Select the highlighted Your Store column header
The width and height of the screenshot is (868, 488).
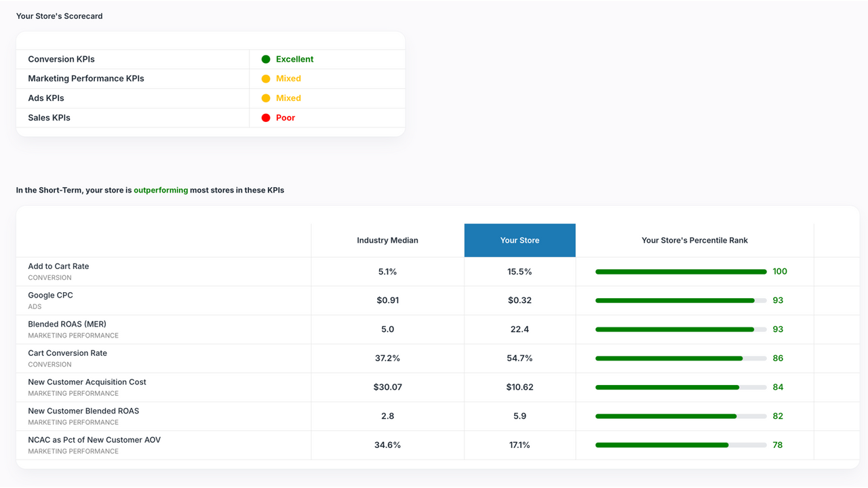click(519, 240)
